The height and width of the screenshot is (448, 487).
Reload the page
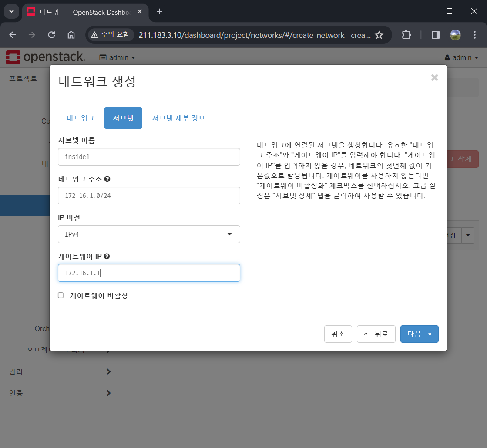click(51, 35)
